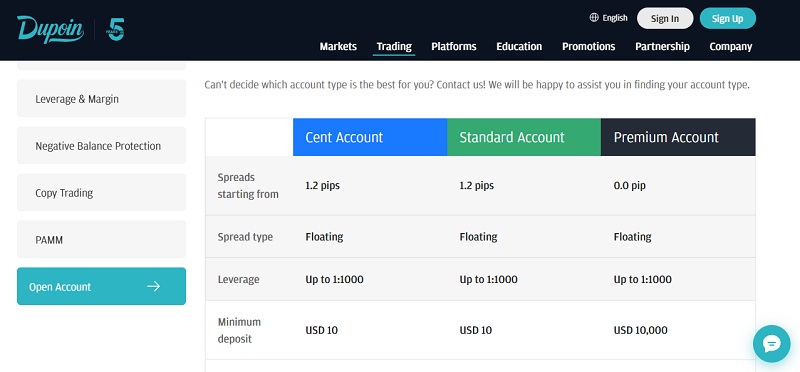Click the 'Minimum deposit' row label
This screenshot has width=800, height=372.
tap(239, 330)
